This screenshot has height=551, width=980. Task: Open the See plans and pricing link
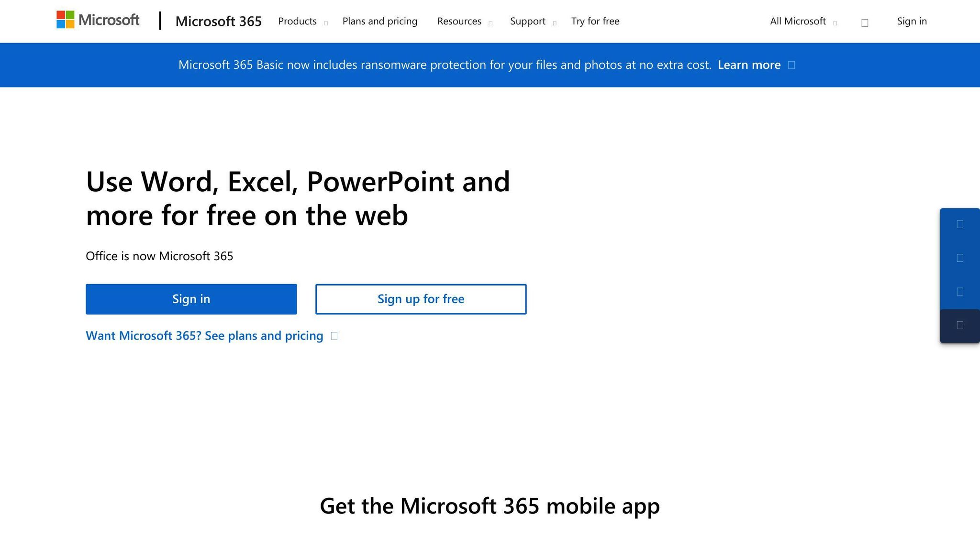[204, 336]
